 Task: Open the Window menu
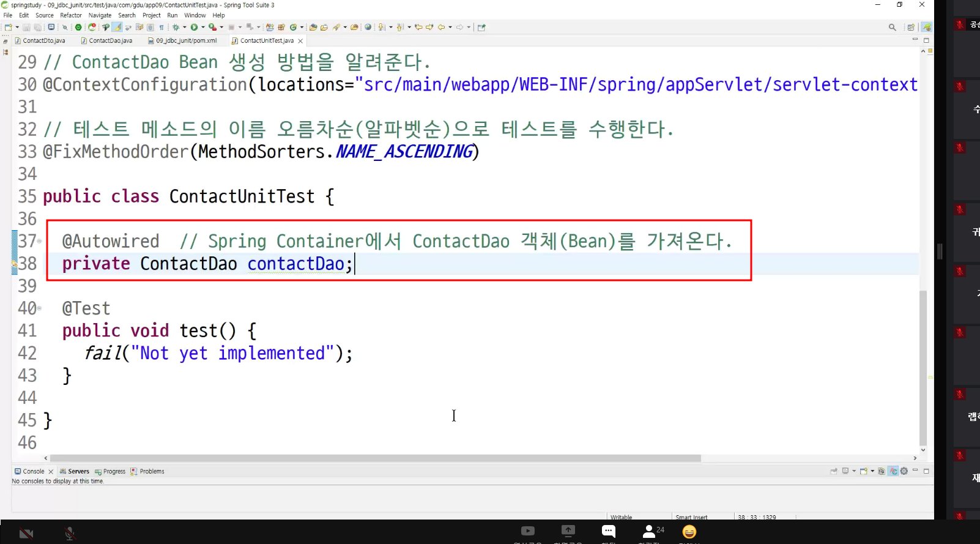(x=195, y=15)
